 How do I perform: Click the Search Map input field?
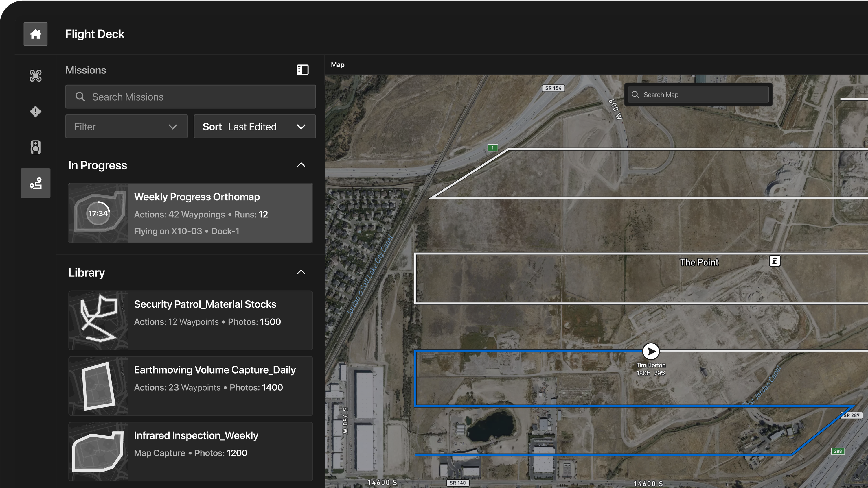(698, 95)
